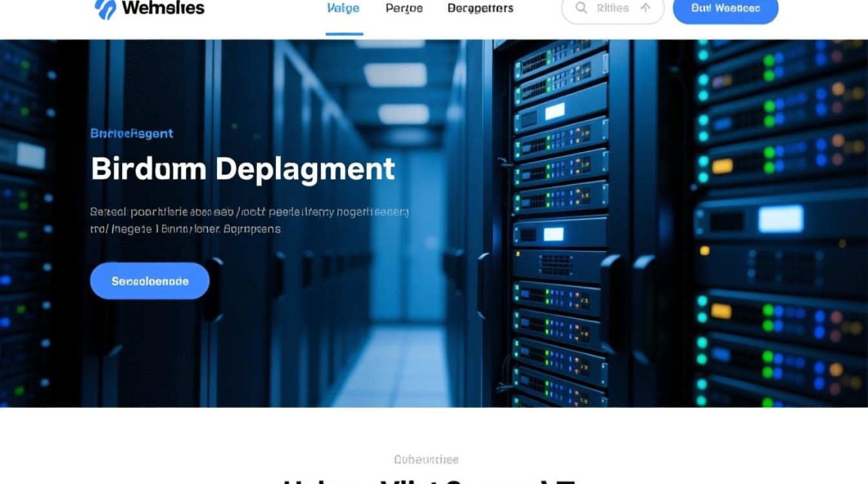This screenshot has height=484, width=868.
Task: Click the grey Qubeuritee section label
Action: 426,459
